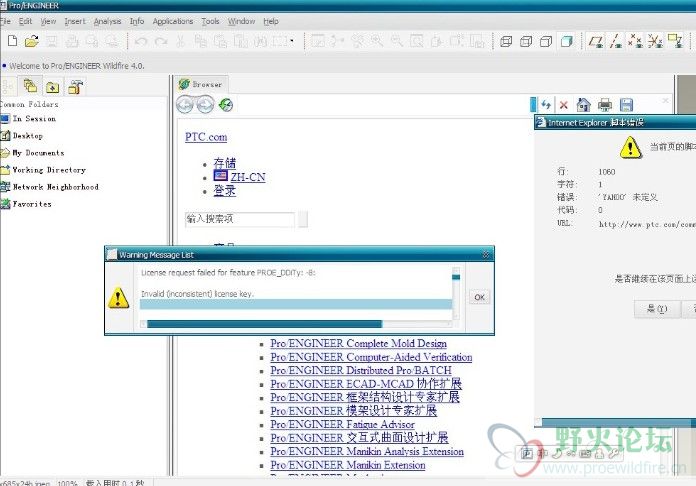Image resolution: width=696 pixels, height=486 pixels.
Task: Click the browser Print icon
Action: [x=605, y=105]
